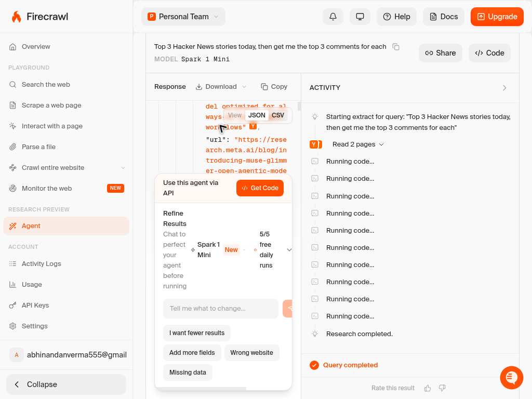Click the Tell me what to change input
Viewport: 532px width, 399px height.
(x=220, y=309)
